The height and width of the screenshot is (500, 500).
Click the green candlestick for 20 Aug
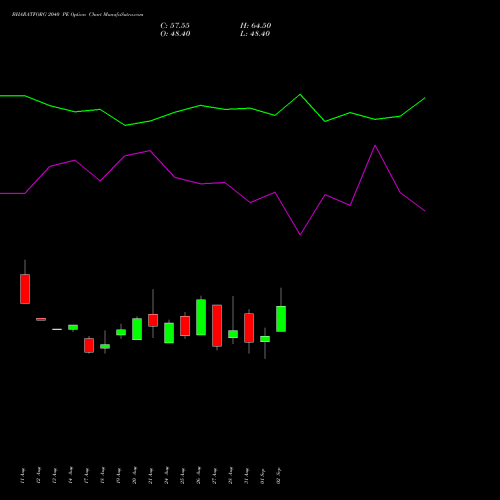click(x=137, y=329)
